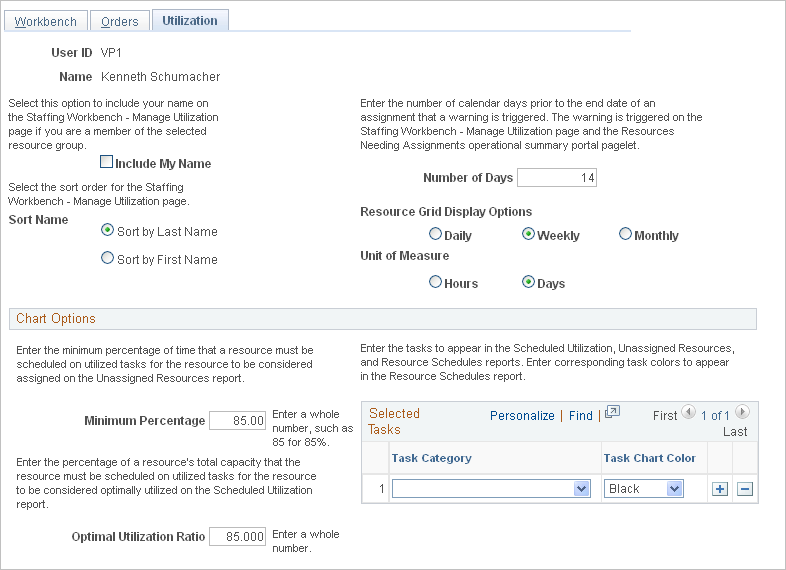This screenshot has height=570, width=786.
Task: Open grid in new window icon
Action: 613,413
